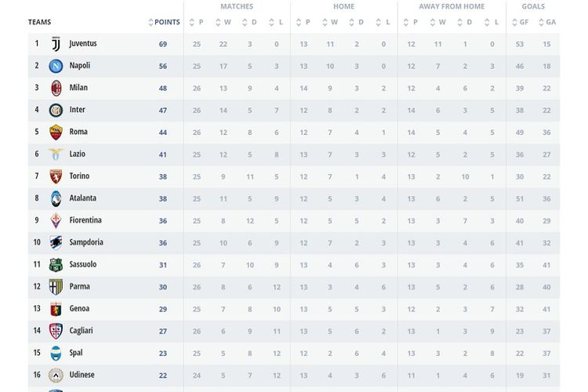Sort by home Draws column
This screenshot has height=392, width=588.
pyautogui.click(x=357, y=22)
